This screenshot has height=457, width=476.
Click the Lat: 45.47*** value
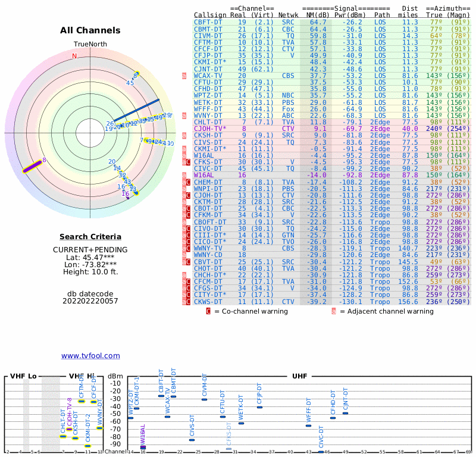click(90, 258)
